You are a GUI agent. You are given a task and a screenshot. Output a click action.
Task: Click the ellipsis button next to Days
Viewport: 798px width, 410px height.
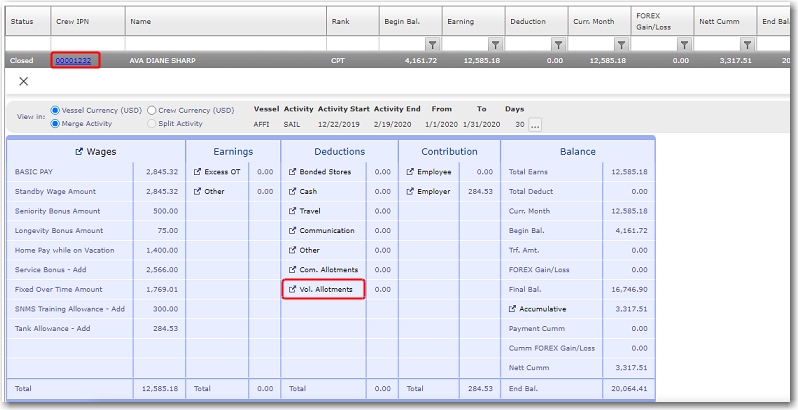tap(535, 125)
